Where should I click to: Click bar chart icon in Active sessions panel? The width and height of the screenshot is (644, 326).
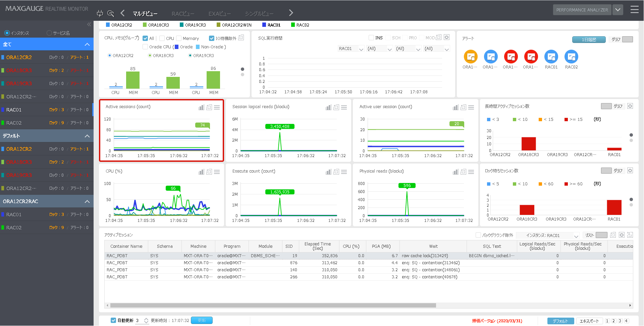[201, 107]
